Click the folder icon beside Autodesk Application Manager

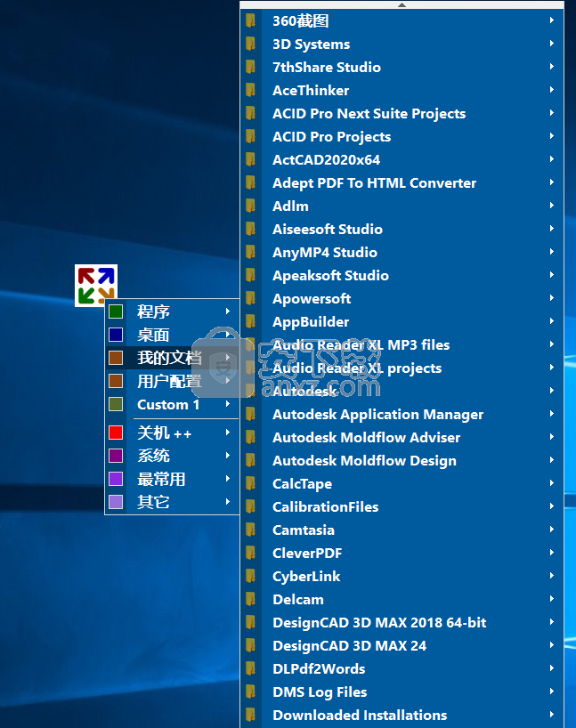point(250,414)
